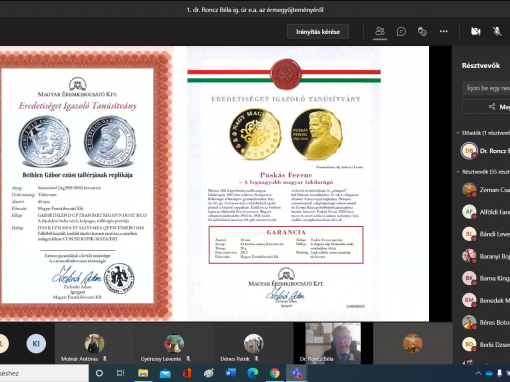
Task: Open Microsoft Teams taskbar icon
Action: pyautogui.click(x=296, y=373)
